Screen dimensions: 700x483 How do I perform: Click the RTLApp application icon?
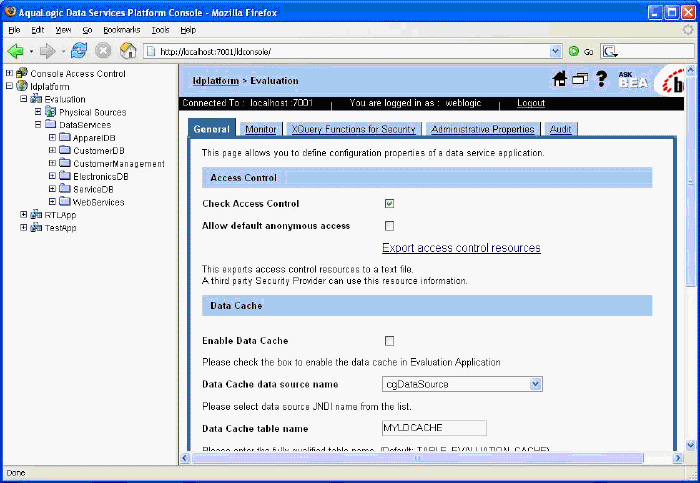point(36,215)
